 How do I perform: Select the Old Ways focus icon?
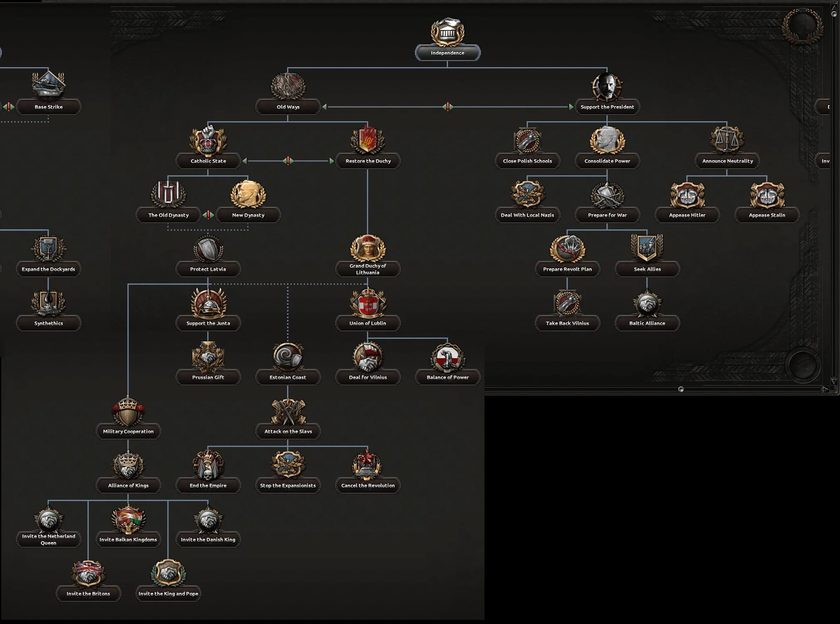(288, 87)
